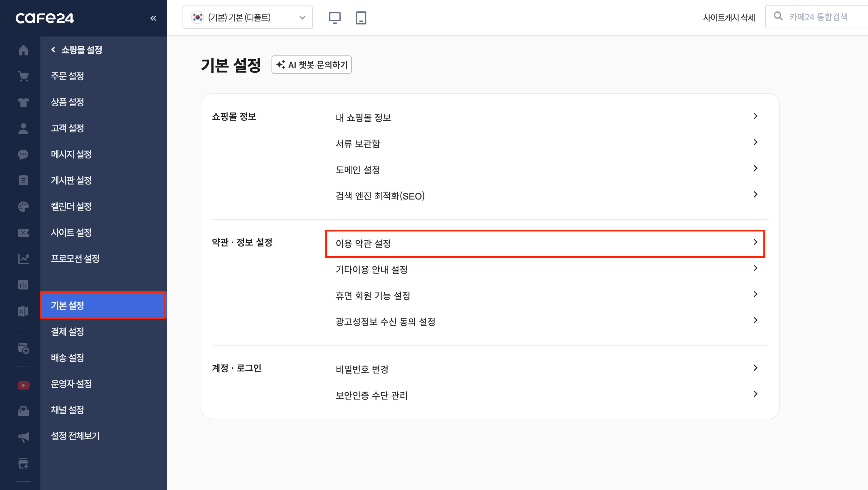Select 프로모션 설정 menu item
This screenshot has width=868, height=490.
point(103,259)
